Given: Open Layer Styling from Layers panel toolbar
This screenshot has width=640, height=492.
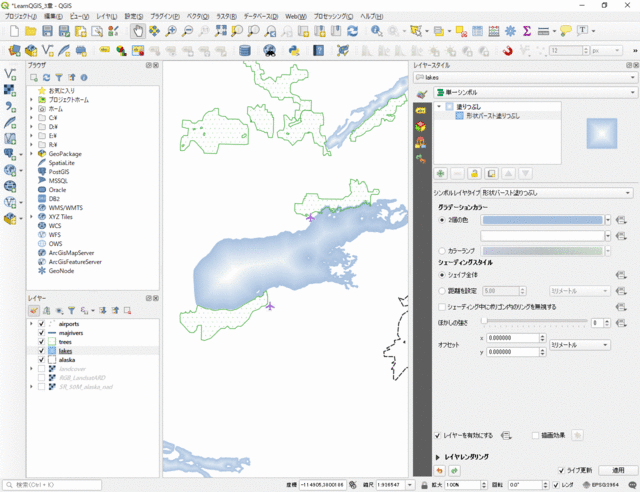Looking at the screenshot, I should coord(34,311).
